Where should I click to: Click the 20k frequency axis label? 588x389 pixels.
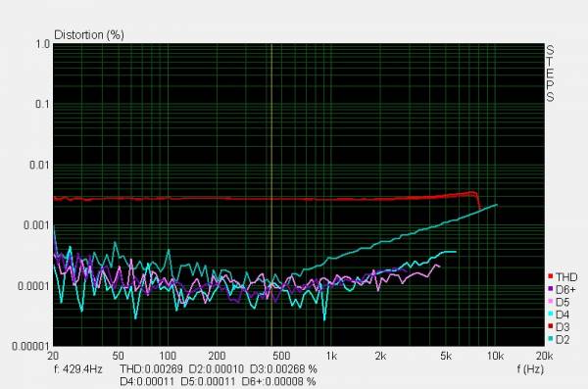point(544,356)
